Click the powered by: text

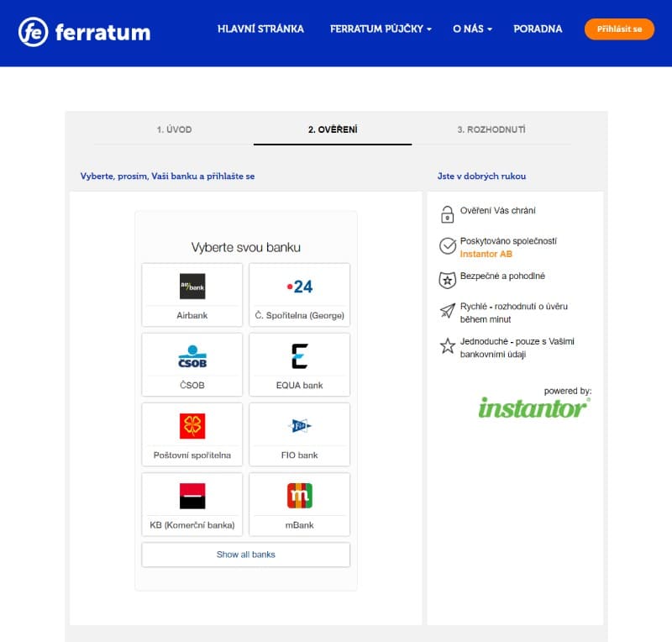pyautogui.click(x=568, y=391)
